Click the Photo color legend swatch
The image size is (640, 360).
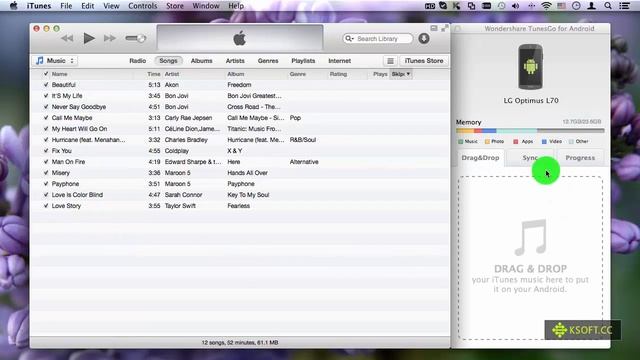pos(487,142)
